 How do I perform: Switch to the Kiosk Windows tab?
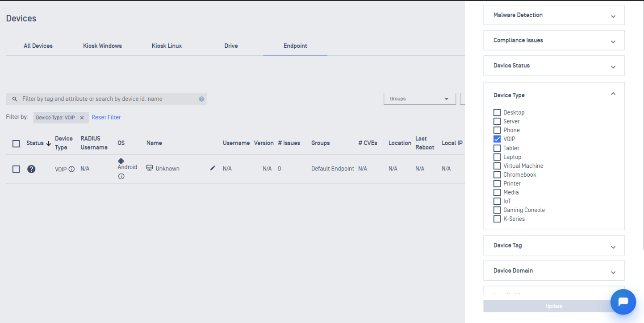click(x=102, y=46)
